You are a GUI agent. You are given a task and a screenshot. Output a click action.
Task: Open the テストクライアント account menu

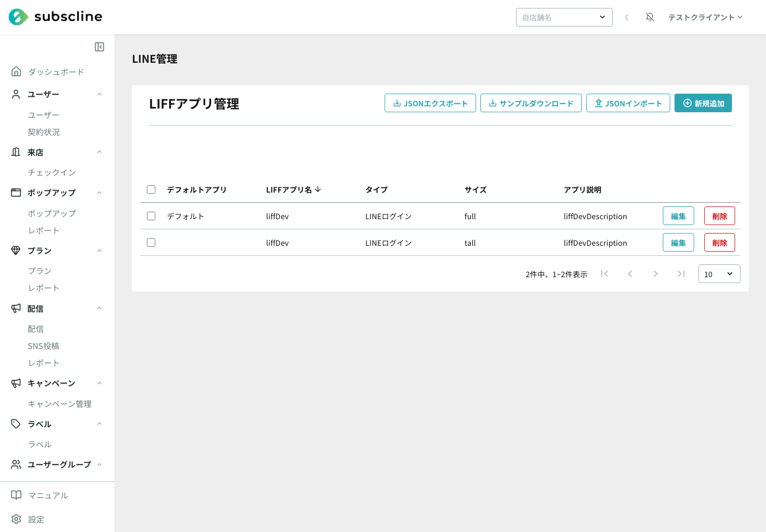point(705,18)
